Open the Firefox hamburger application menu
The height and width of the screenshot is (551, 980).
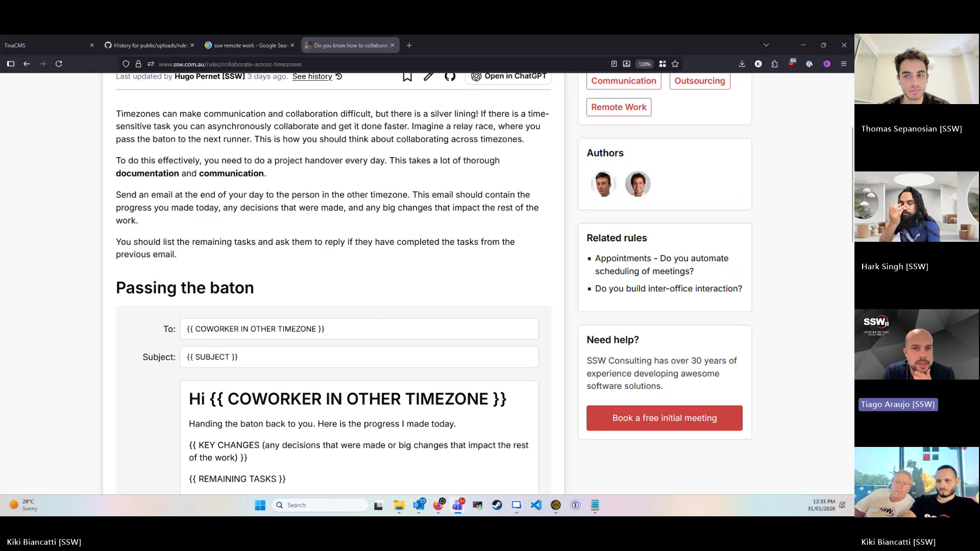pyautogui.click(x=844, y=64)
